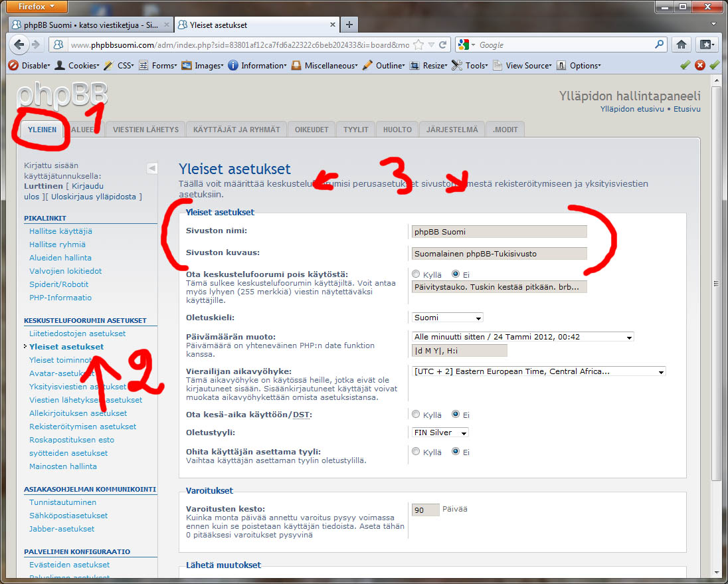Select Kyllä for Ota kesä-aika käyttöön
728x584 pixels.
(416, 414)
